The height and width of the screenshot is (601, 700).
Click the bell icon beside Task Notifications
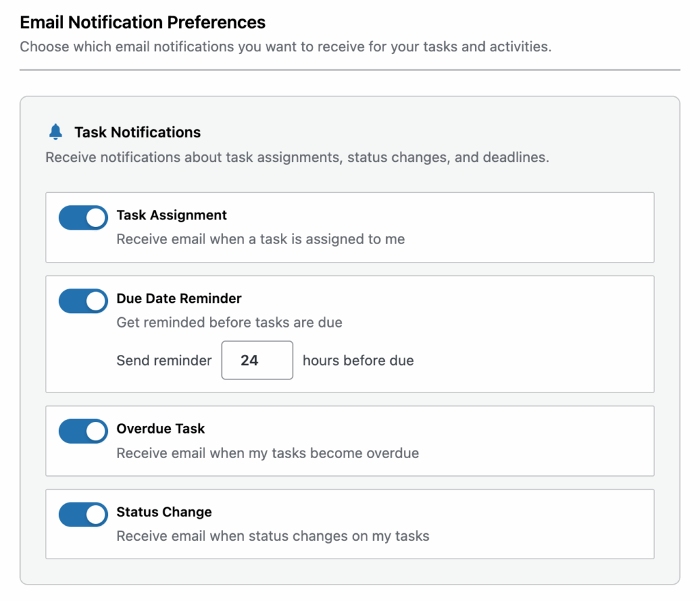pyautogui.click(x=55, y=132)
